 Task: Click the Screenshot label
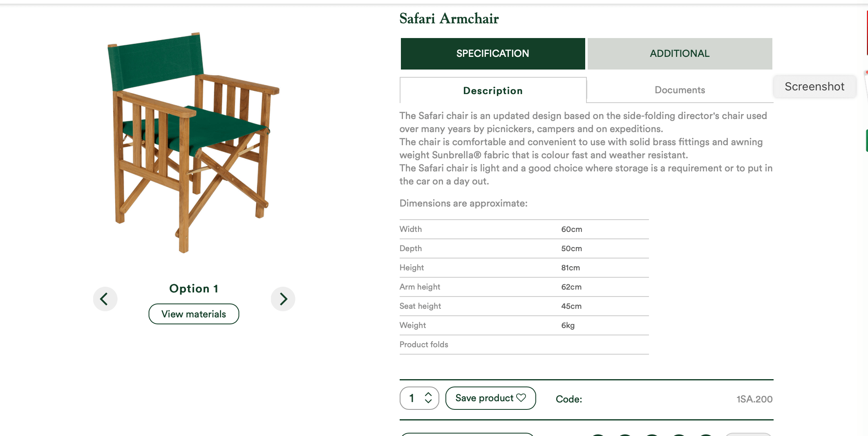click(814, 86)
